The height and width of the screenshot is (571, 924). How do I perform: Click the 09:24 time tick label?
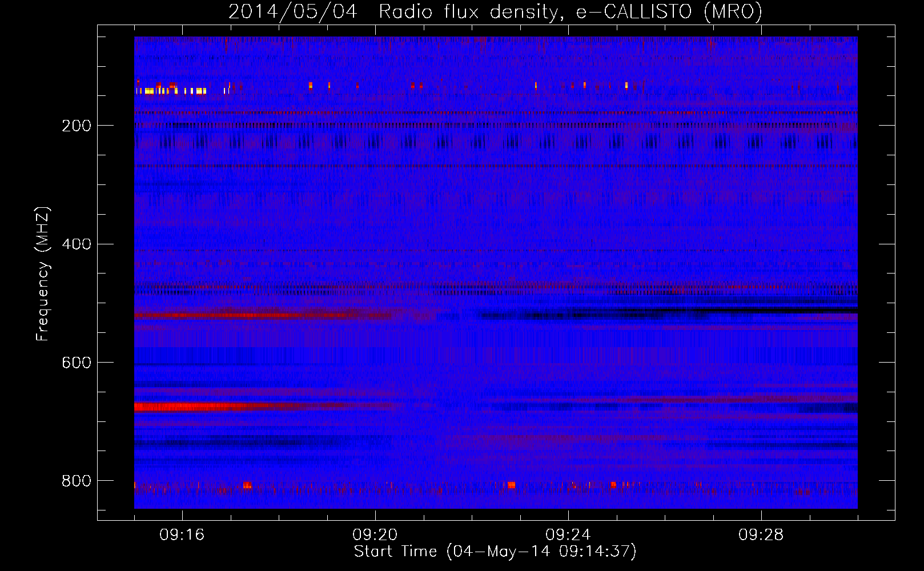[568, 535]
